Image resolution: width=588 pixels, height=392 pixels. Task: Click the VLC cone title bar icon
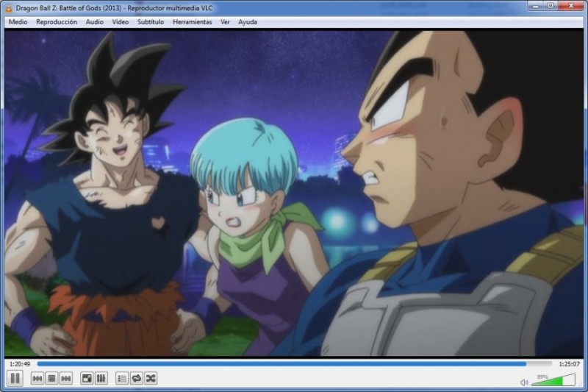(x=8, y=7)
